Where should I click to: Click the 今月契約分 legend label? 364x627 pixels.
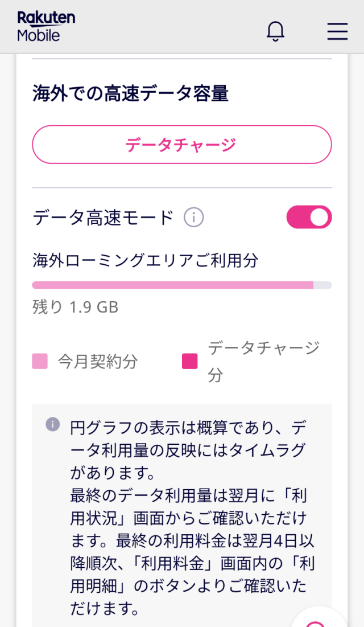(98, 361)
